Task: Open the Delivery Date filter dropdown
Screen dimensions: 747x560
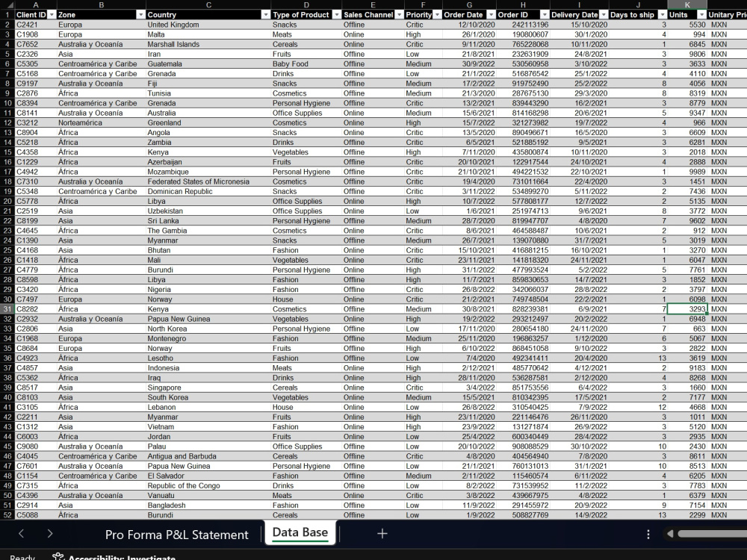Action: point(604,15)
